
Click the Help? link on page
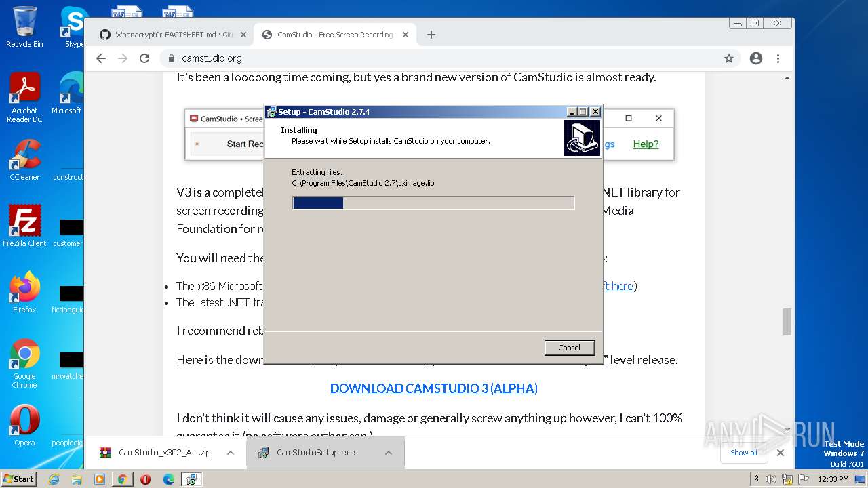[646, 144]
